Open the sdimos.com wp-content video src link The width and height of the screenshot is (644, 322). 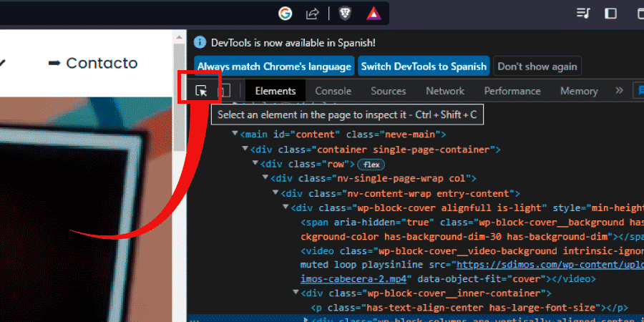point(550,263)
